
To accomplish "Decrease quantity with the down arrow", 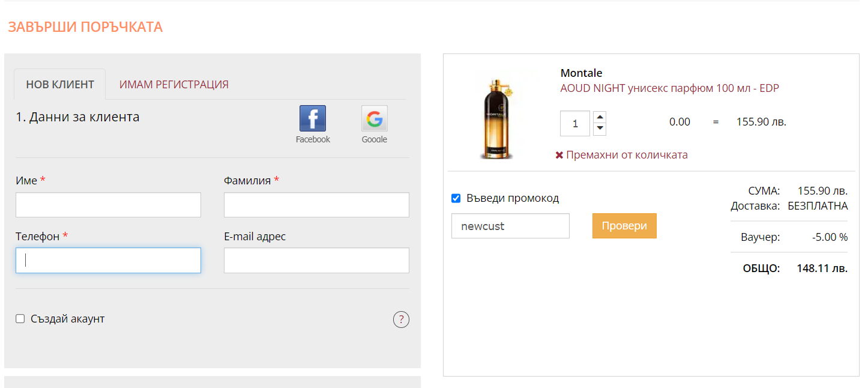I will (600, 129).
